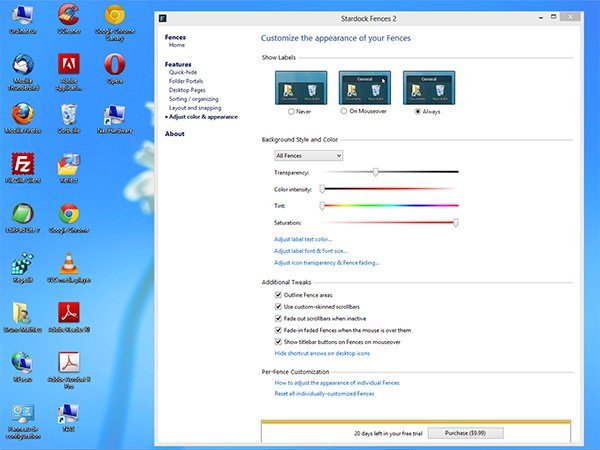Open How to adjust individual Fences link

pyautogui.click(x=337, y=383)
